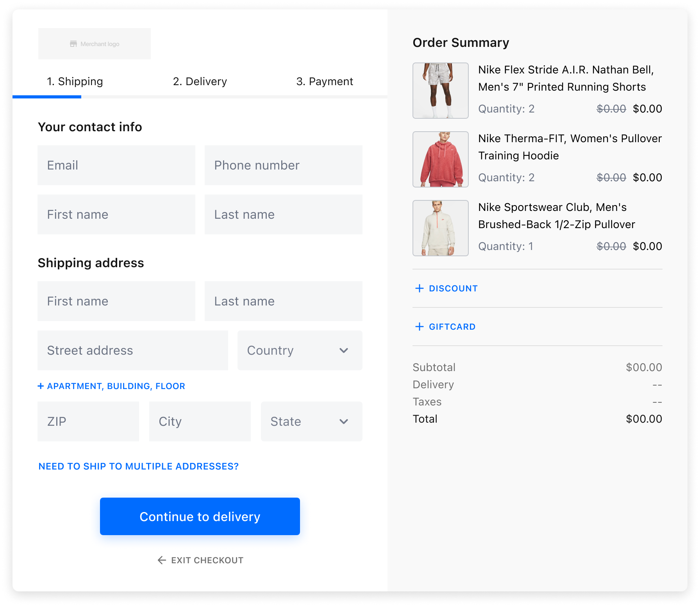
Task: Click into the Phone number field
Action: (283, 165)
